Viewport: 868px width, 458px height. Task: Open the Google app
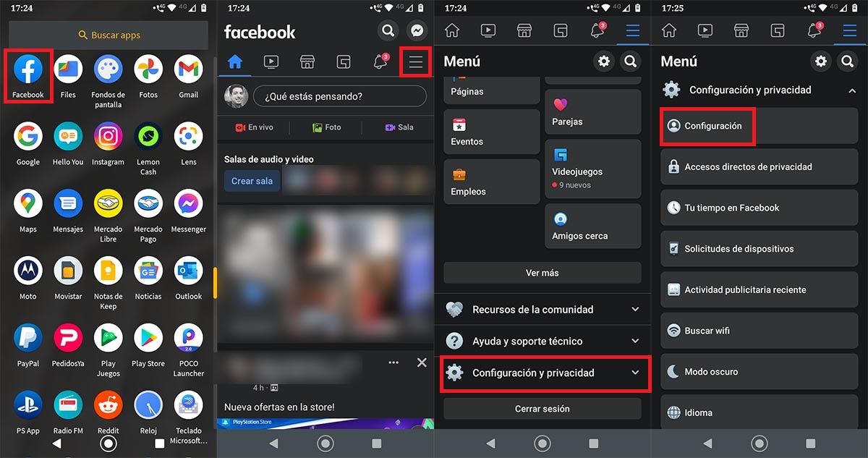point(28,136)
